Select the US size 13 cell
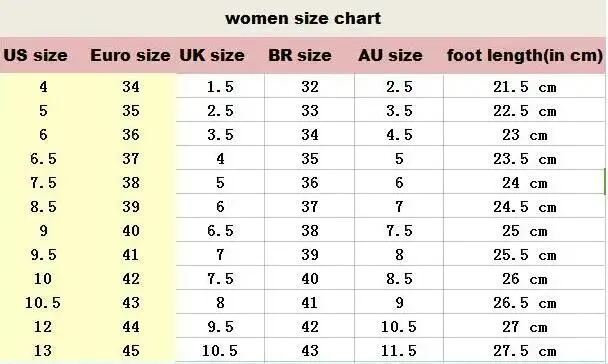The height and width of the screenshot is (364, 608). coord(43,351)
